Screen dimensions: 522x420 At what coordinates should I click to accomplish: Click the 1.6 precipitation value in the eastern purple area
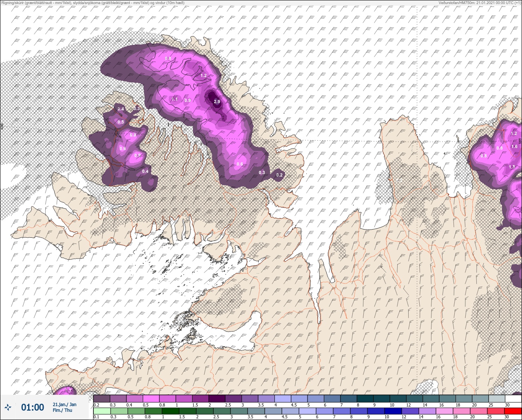point(514,146)
